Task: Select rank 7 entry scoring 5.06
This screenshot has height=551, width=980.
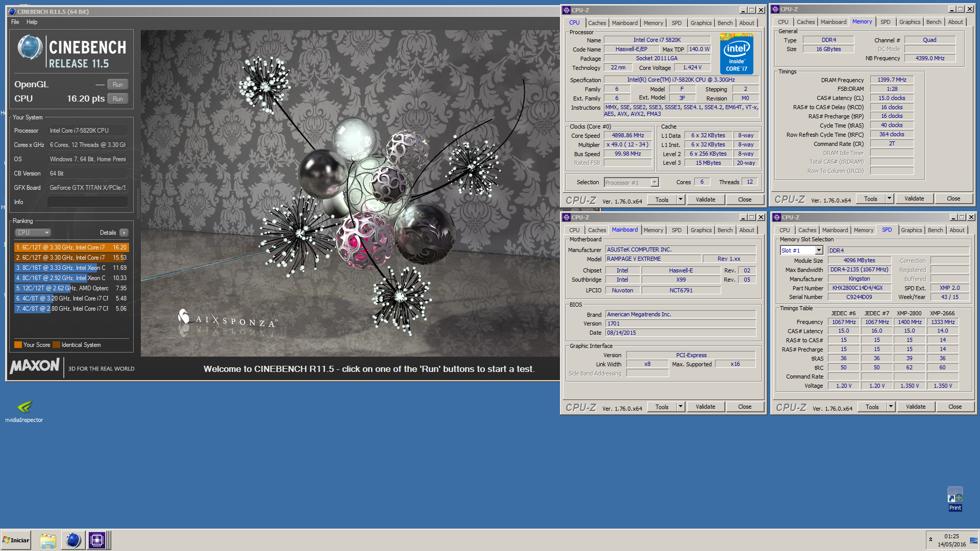Action: coord(71,309)
